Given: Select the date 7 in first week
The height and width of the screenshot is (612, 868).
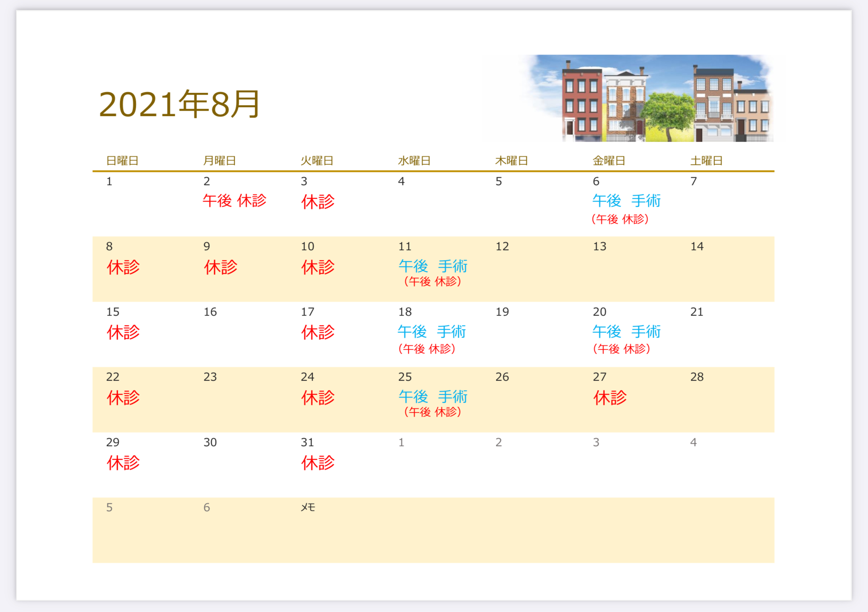Looking at the screenshot, I should 694,182.
